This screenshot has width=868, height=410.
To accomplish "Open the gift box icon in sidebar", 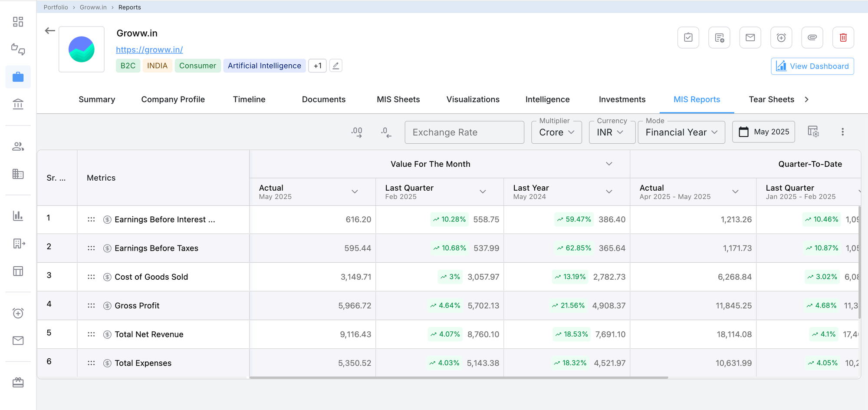I will click(18, 382).
